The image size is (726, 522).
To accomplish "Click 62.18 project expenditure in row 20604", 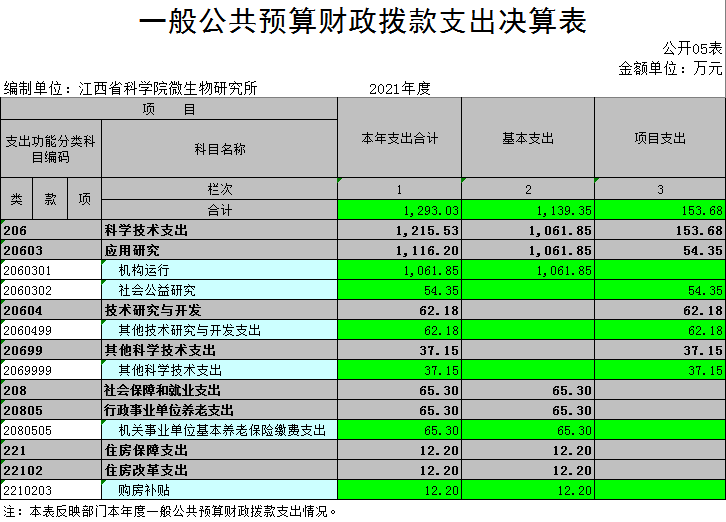I will [x=660, y=310].
